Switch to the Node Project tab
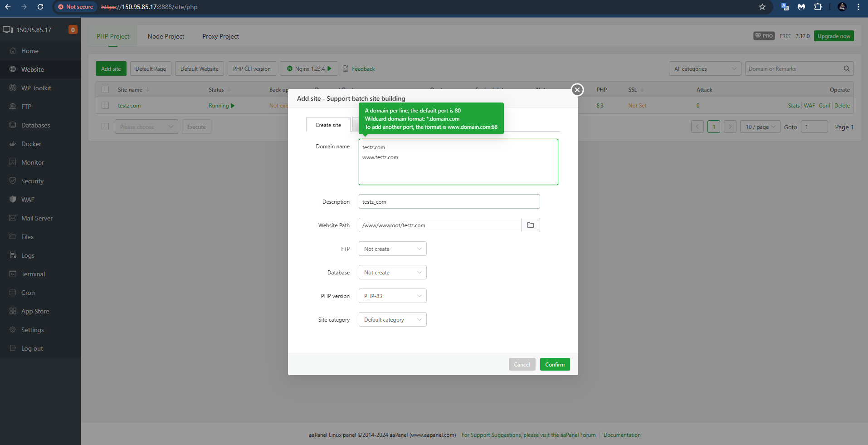The height and width of the screenshot is (445, 868). pos(166,36)
